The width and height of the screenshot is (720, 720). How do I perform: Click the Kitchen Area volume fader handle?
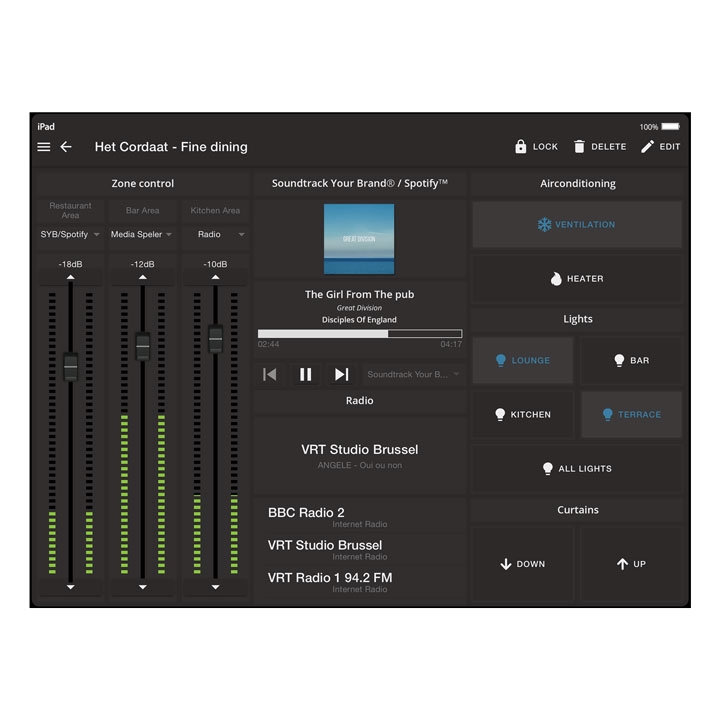[x=215, y=339]
